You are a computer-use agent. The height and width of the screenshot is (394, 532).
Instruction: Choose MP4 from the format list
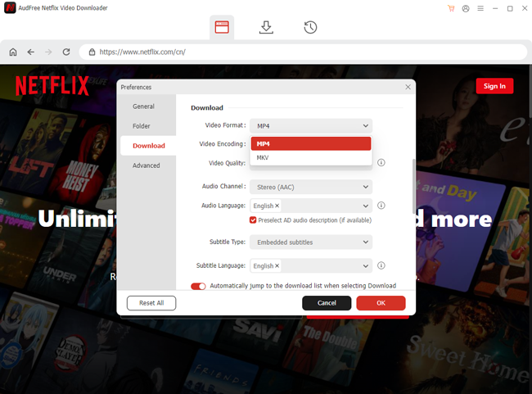311,143
